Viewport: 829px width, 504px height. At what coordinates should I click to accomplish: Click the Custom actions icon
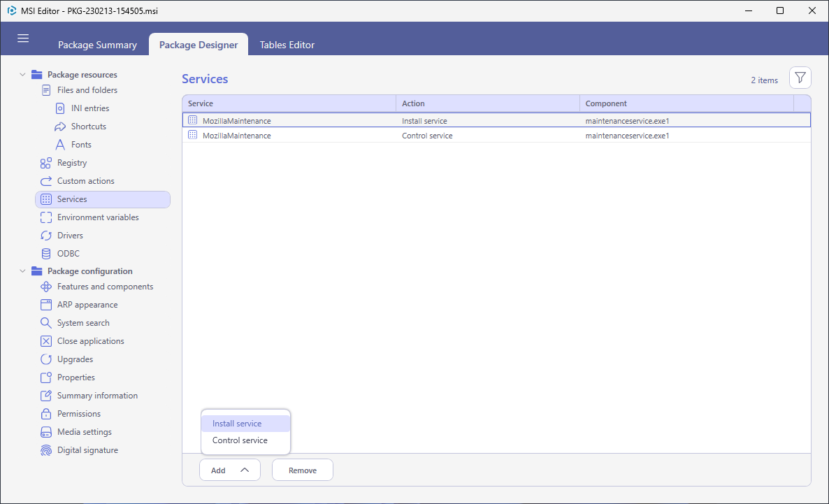pos(46,181)
